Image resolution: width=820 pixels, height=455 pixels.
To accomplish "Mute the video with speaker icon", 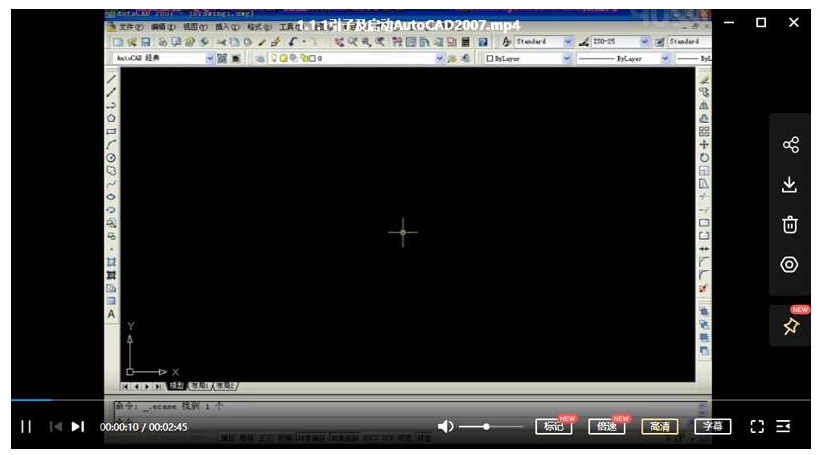I will [x=446, y=427].
